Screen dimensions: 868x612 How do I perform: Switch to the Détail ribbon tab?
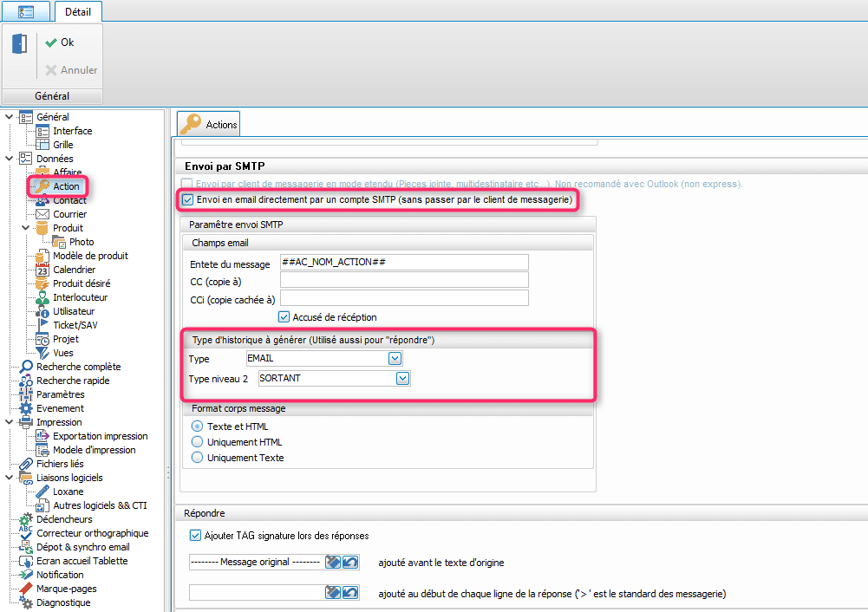pos(78,11)
